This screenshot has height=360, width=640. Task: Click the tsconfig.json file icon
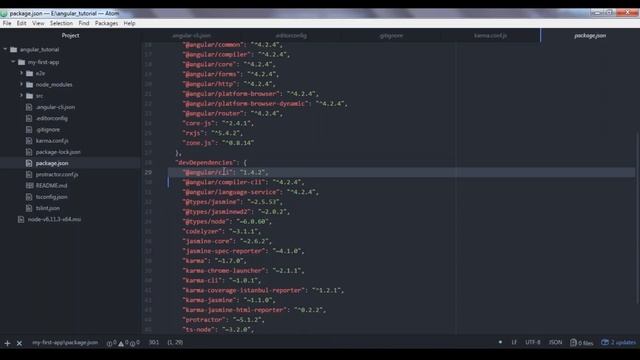click(29, 197)
